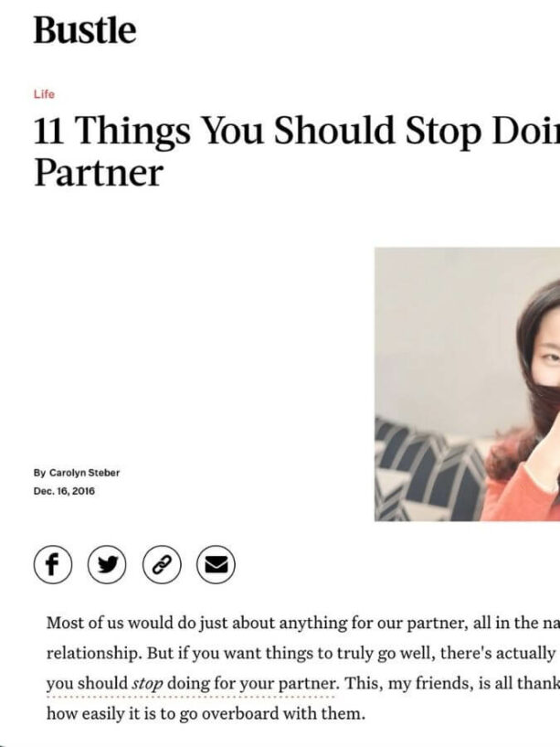560x747 pixels.
Task: Go to the Bustle home logo
Action: (x=85, y=30)
